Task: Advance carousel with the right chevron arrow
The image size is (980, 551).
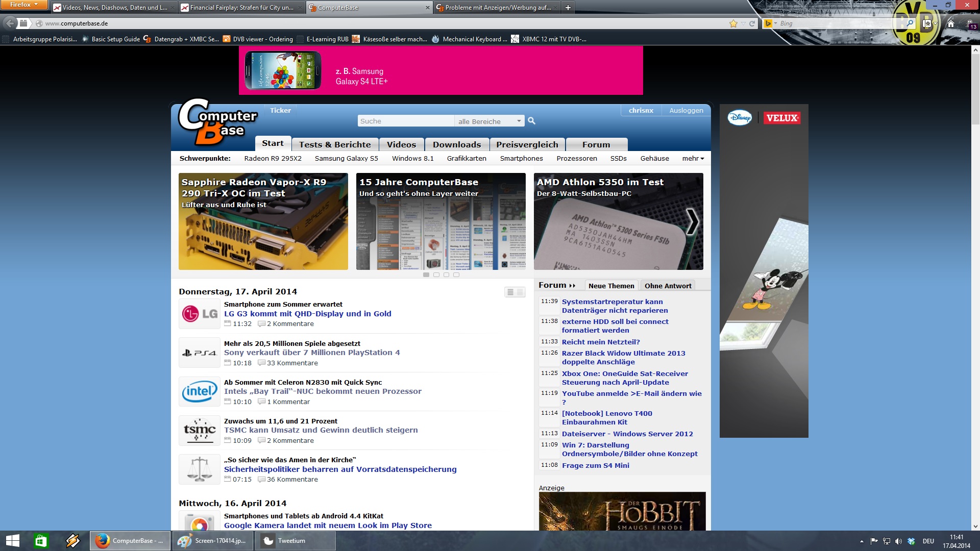Action: (692, 221)
